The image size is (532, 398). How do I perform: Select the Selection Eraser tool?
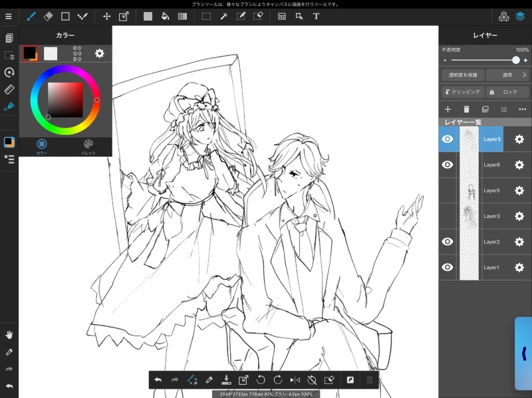(258, 16)
